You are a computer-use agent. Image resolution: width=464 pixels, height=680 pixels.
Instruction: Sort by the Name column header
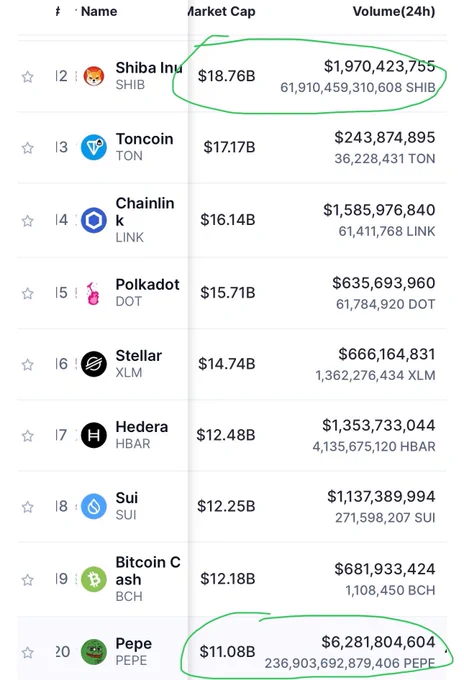coord(99,11)
